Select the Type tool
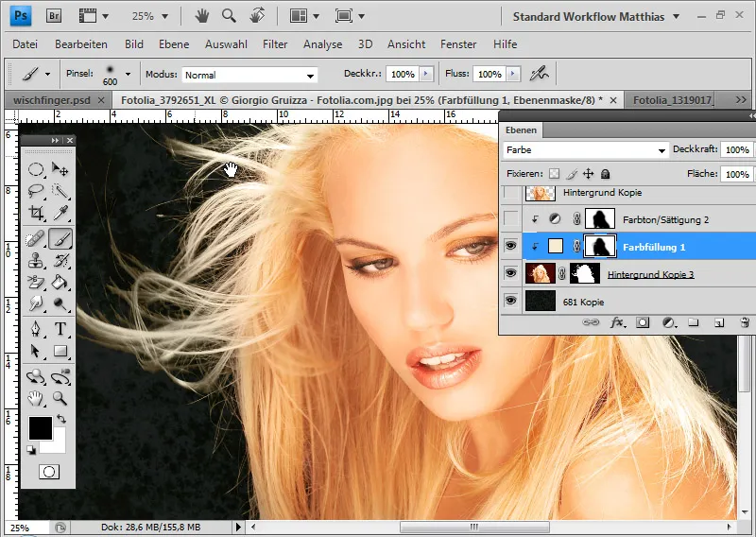The height and width of the screenshot is (537, 756). (60, 329)
